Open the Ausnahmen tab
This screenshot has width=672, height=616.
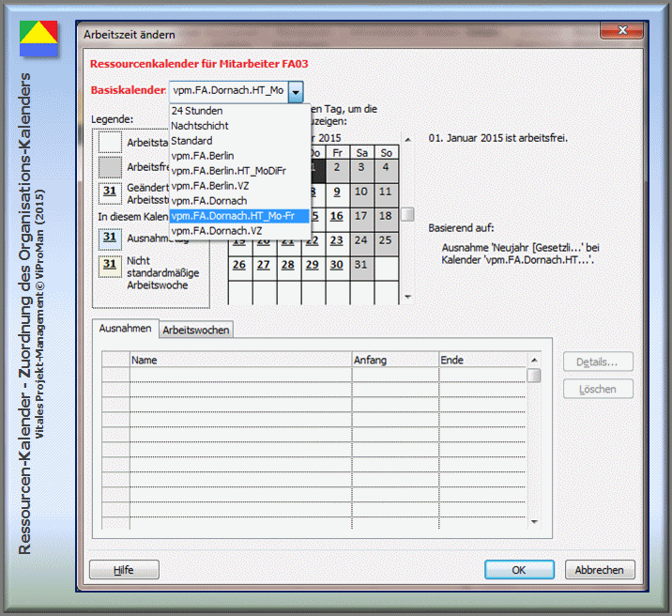pyautogui.click(x=125, y=330)
